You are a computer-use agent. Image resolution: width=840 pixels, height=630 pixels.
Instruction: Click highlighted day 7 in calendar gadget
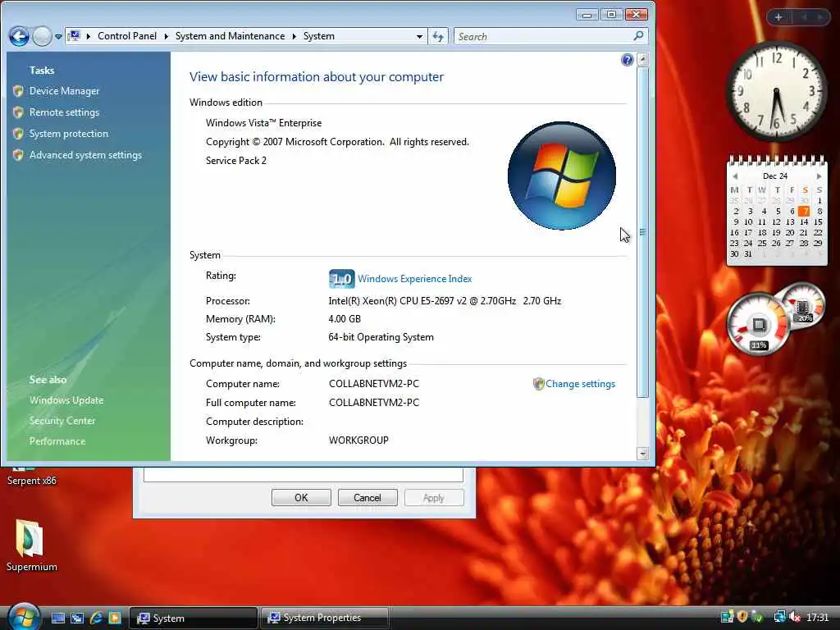[804, 211]
